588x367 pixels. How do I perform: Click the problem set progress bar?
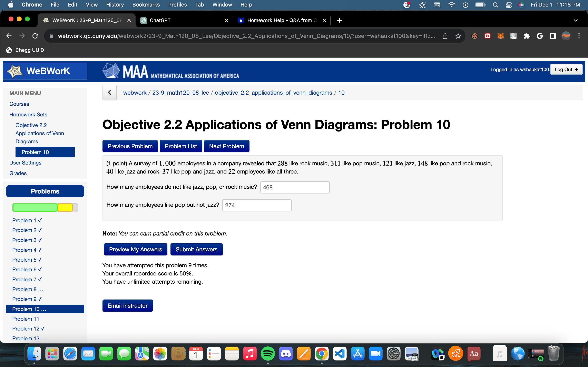click(x=45, y=208)
